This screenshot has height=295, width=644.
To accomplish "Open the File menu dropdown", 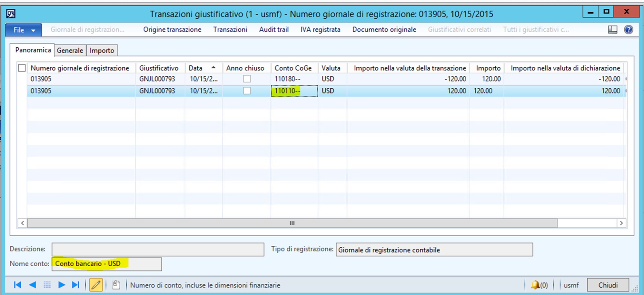I will pos(23,30).
